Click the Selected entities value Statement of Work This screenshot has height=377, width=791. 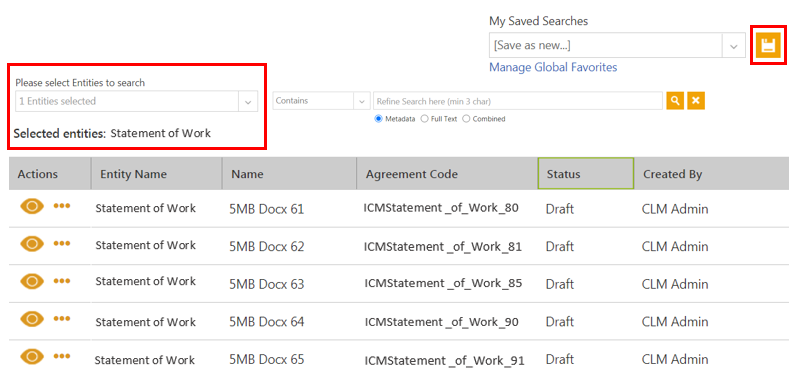(160, 133)
